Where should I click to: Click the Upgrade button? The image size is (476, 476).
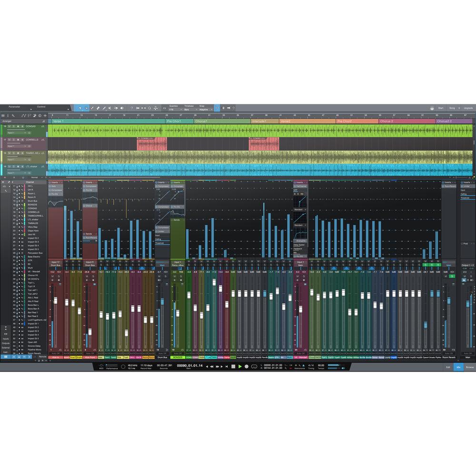point(468,108)
